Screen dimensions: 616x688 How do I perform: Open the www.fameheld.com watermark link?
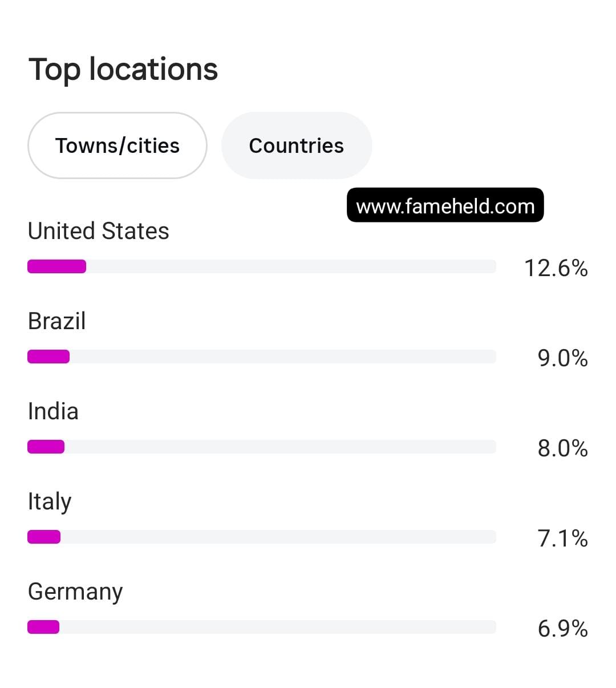445,205
